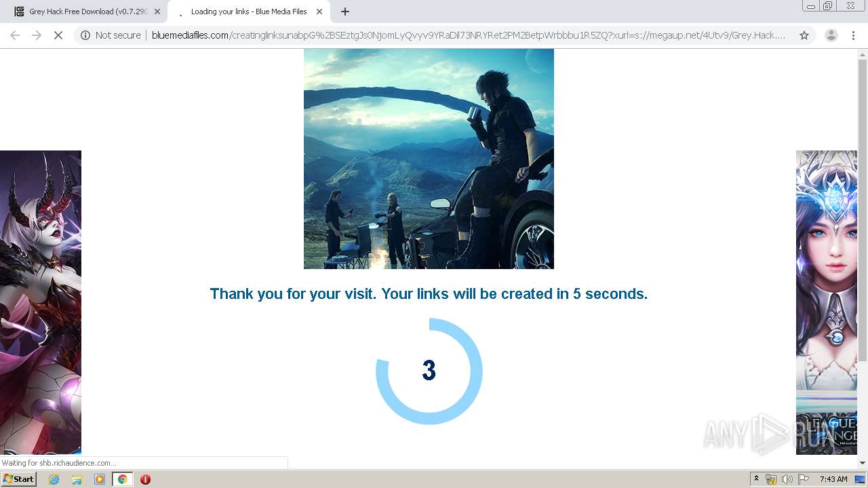This screenshot has height=488, width=868.
Task: Open a new browser tab
Action: tap(345, 12)
